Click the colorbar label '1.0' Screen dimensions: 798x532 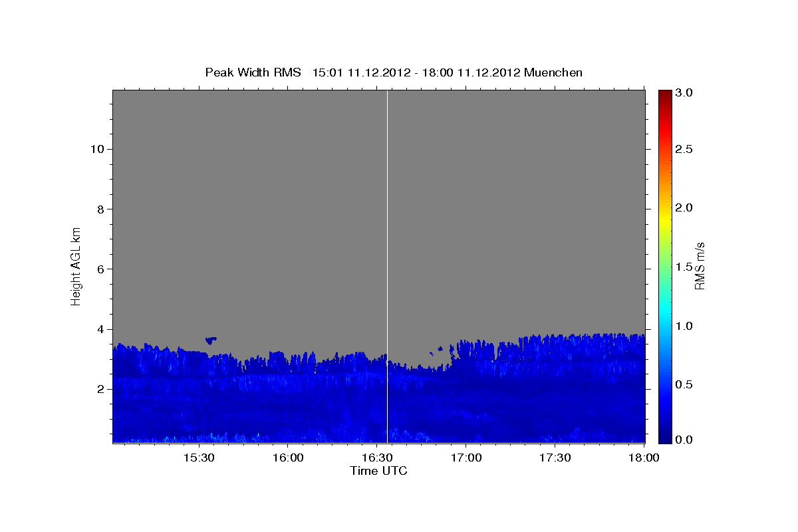coord(686,326)
